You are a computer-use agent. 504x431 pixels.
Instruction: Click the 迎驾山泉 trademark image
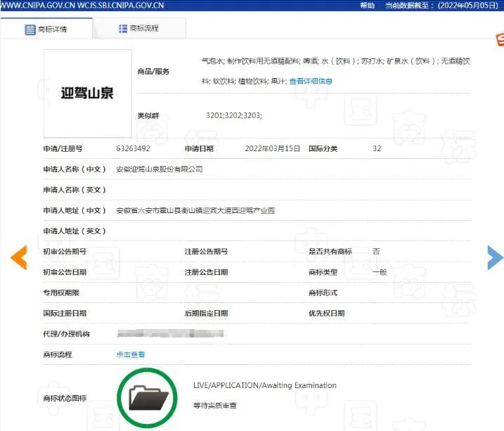coord(87,94)
